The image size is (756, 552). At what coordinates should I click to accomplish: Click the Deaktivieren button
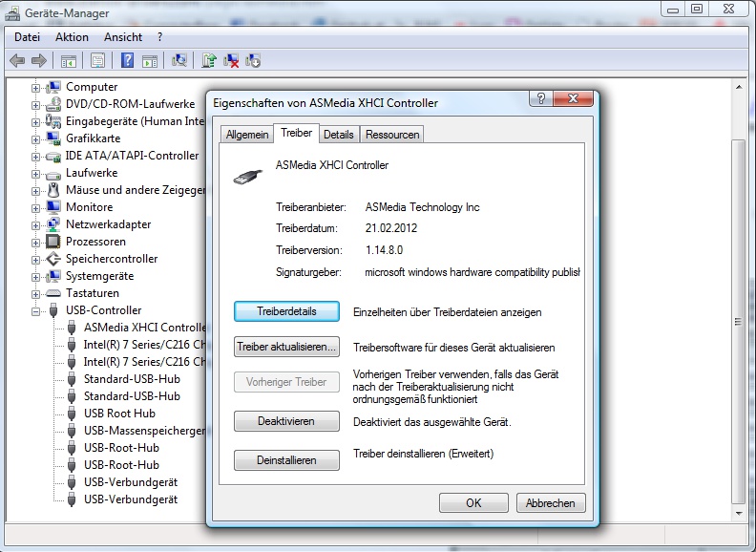pyautogui.click(x=286, y=421)
